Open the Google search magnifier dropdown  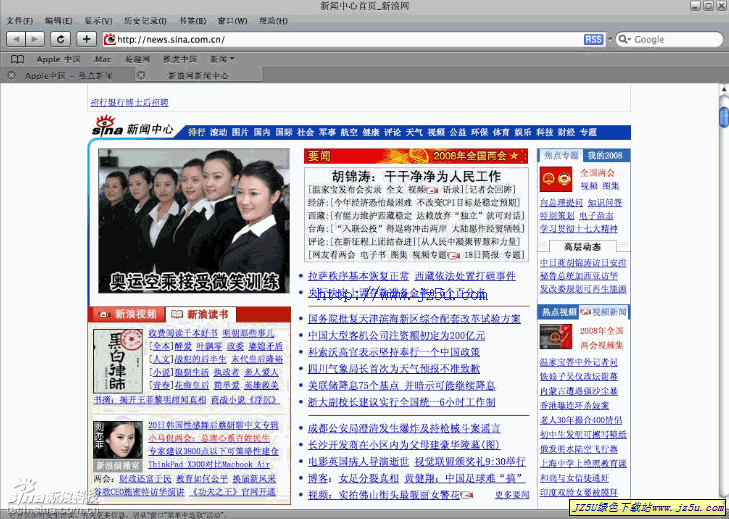pyautogui.click(x=625, y=40)
